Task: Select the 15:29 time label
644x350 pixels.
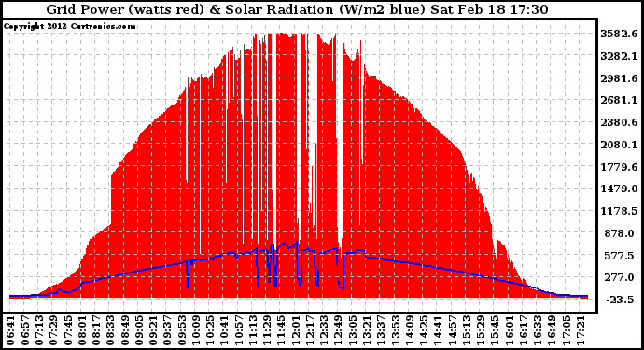Action: (x=481, y=329)
